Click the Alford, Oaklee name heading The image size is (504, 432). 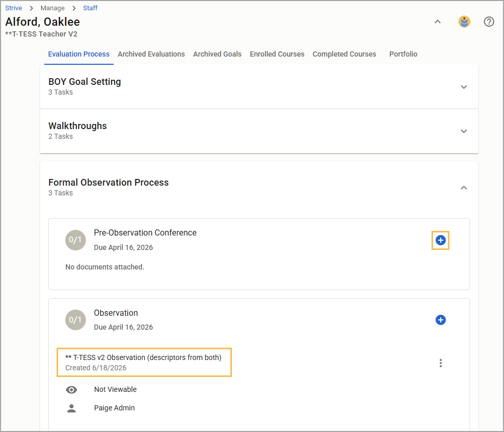pyautogui.click(x=42, y=22)
